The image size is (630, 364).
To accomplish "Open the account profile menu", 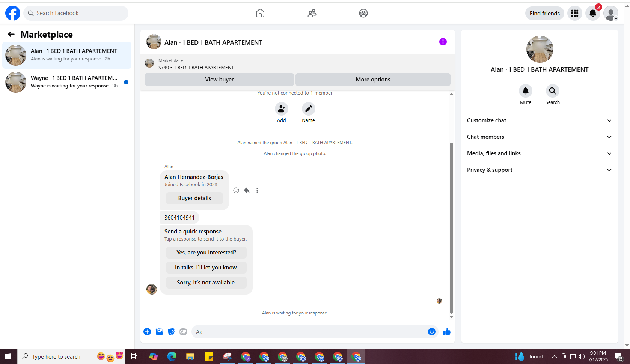I will 611,13.
